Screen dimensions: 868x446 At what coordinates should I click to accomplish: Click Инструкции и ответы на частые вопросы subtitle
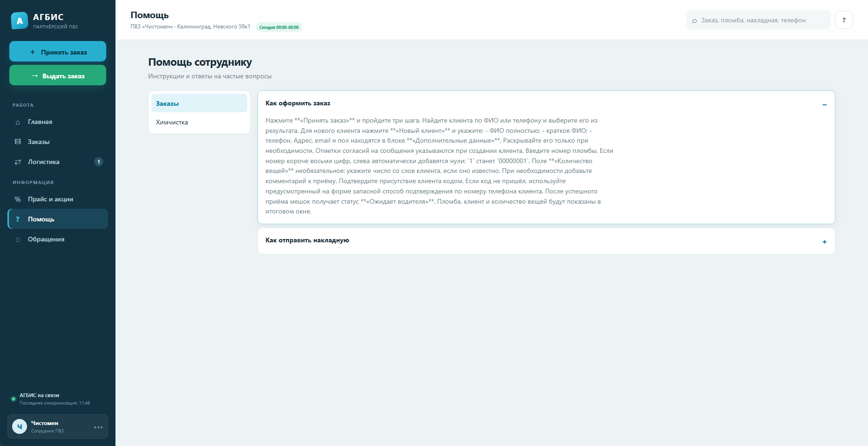(x=210, y=76)
